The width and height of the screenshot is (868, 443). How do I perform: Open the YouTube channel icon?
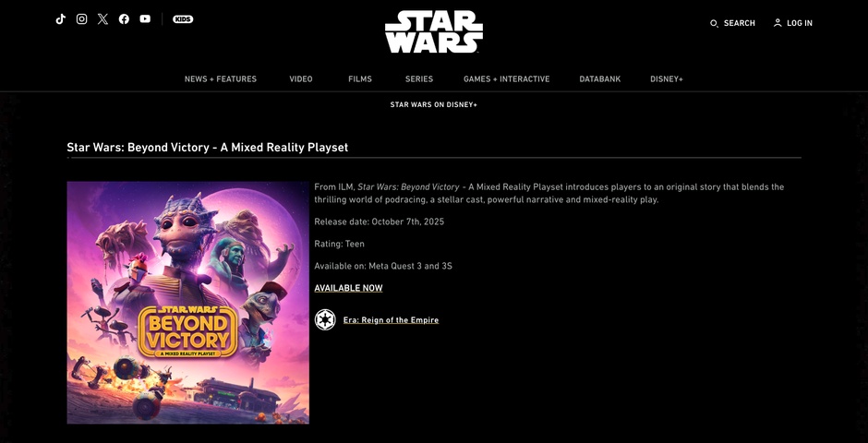tap(145, 18)
